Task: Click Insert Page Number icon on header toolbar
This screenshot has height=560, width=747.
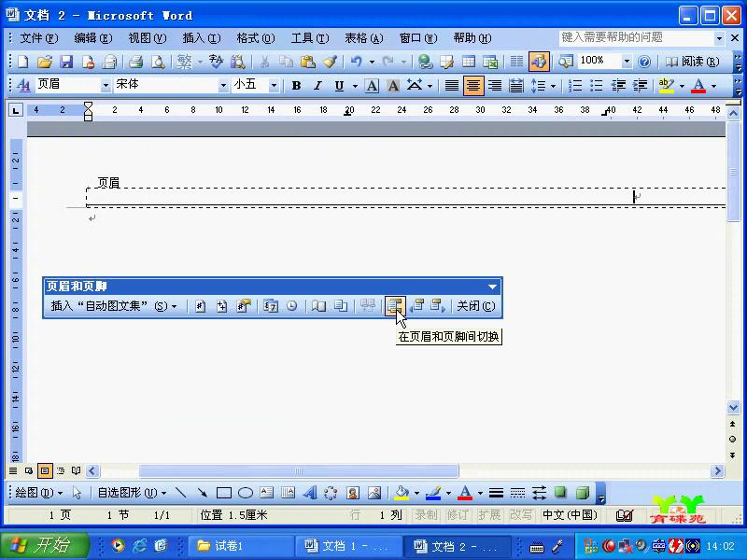Action: [200, 306]
